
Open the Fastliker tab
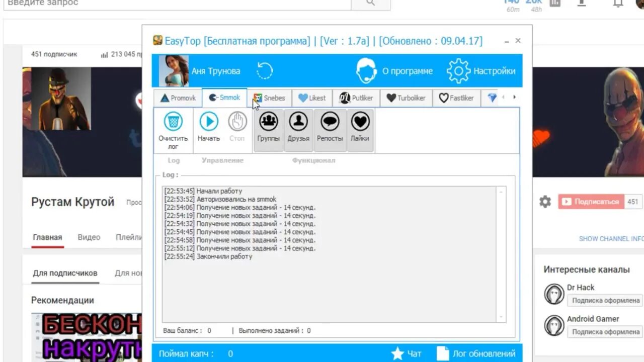[x=456, y=98]
